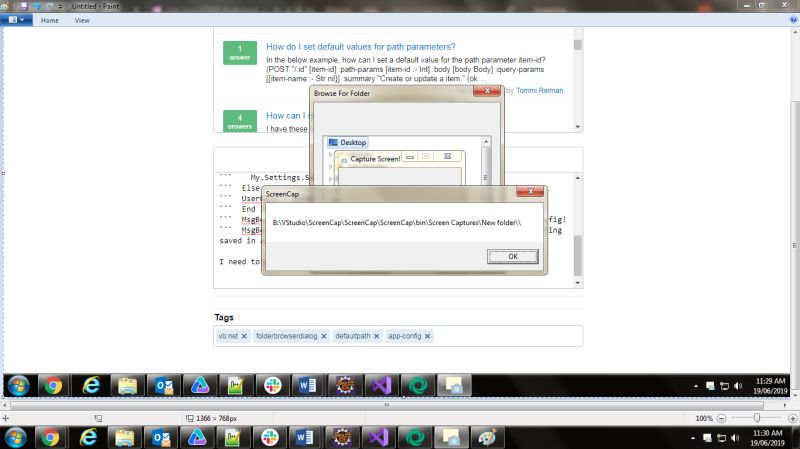Click the Save icon in quick access toolbar
Image resolution: width=800 pixels, height=449 pixels.
[x=23, y=6]
